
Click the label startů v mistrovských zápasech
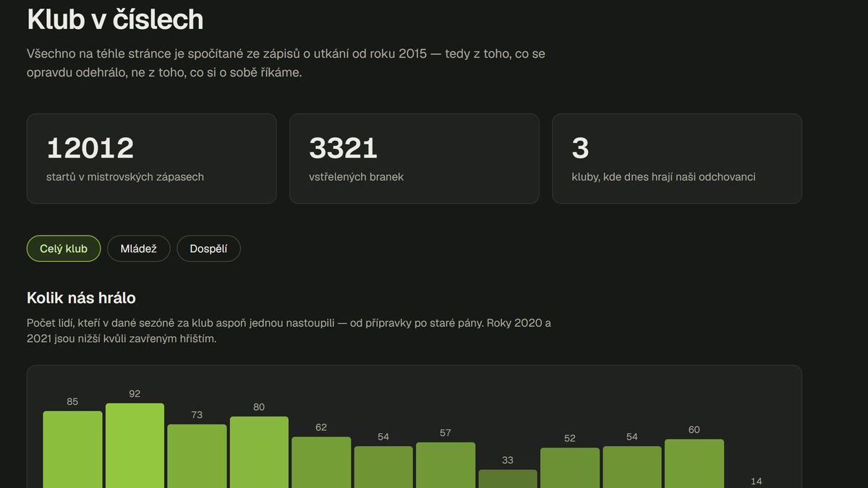(125, 176)
